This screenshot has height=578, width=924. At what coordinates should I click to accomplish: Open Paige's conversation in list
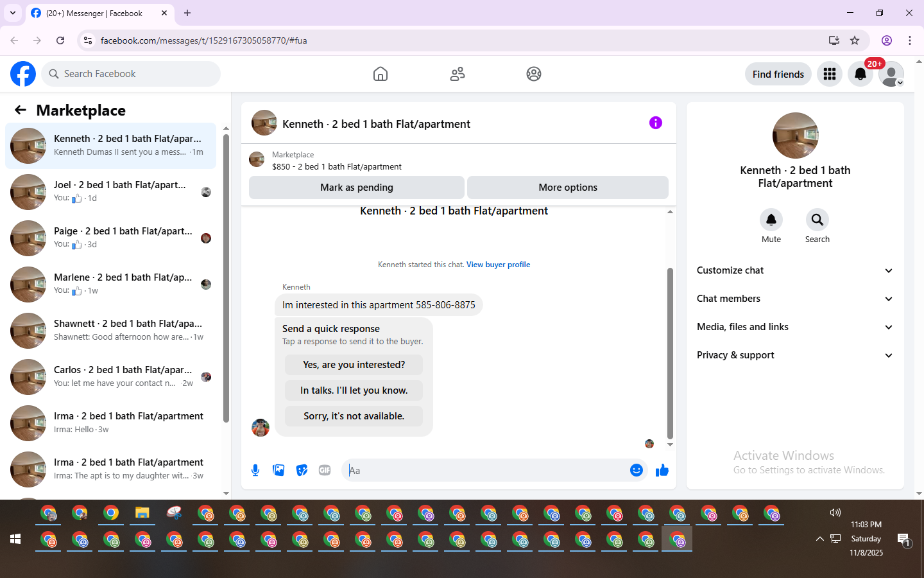pos(111,238)
